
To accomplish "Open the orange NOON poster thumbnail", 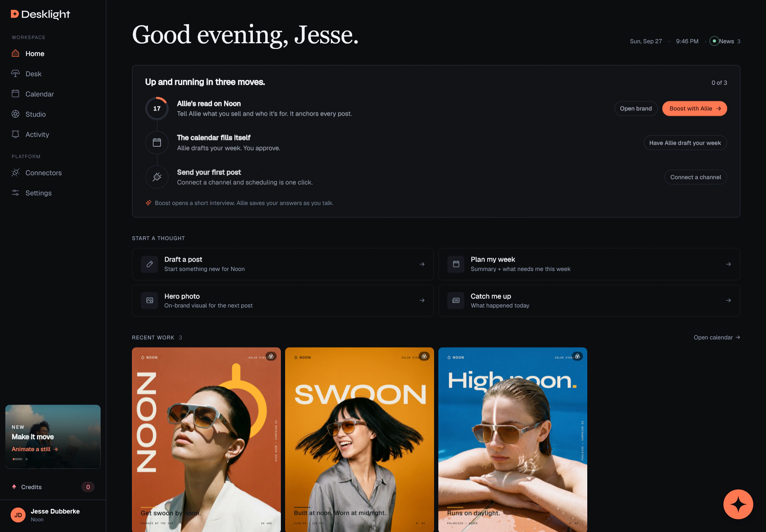I will coord(206,439).
